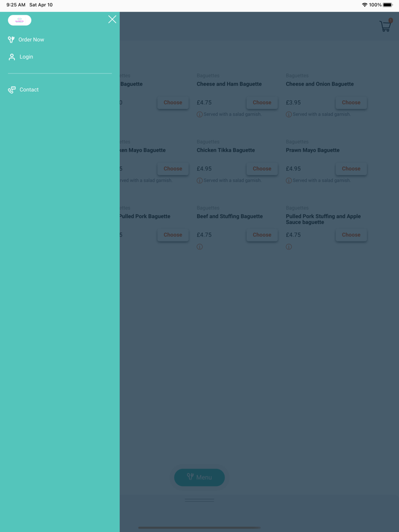Click Pulled Pork Stuffing and Apple Sauce title
Image resolution: width=399 pixels, height=532 pixels.
pos(323,219)
